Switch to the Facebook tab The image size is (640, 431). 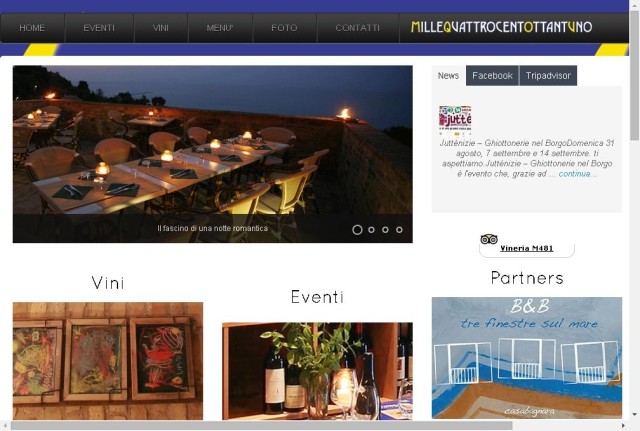point(492,76)
